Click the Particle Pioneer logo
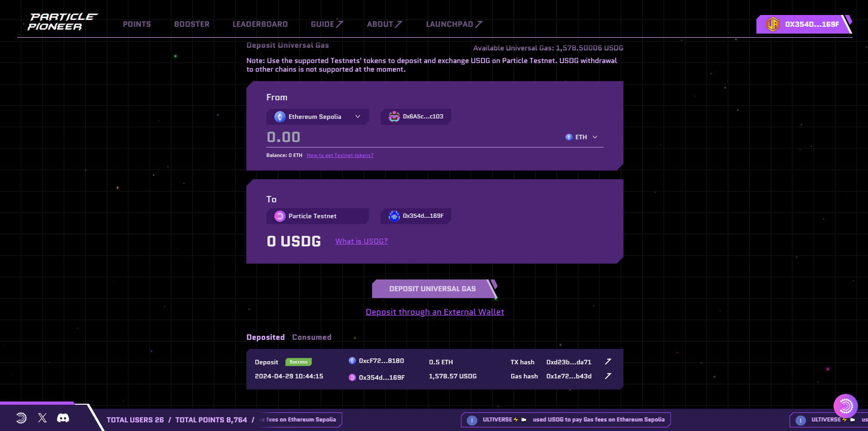The image size is (868, 431). pos(61,20)
